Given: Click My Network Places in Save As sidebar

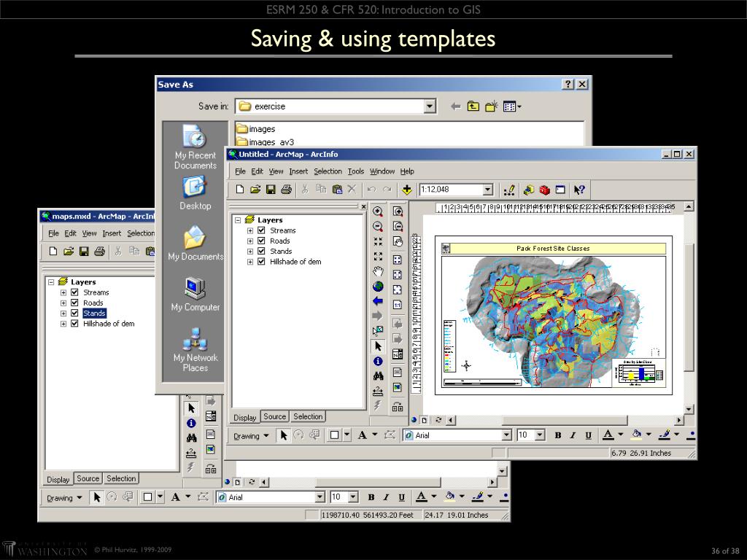Looking at the screenshot, I should tap(195, 350).
